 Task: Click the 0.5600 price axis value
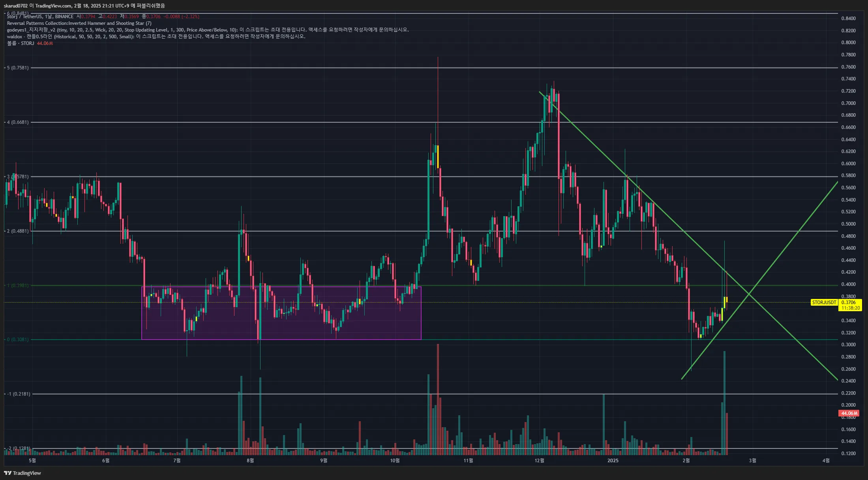(848, 188)
